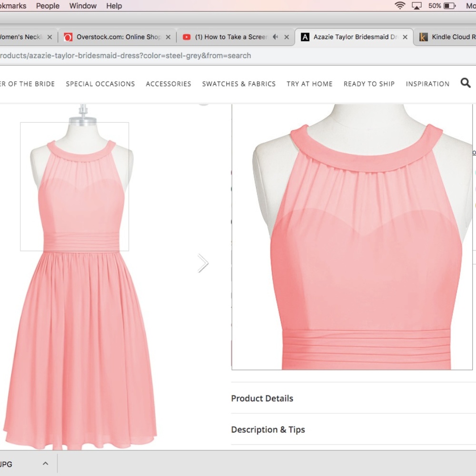This screenshot has height=476, width=476.
Task: Open the Bookmarks menu
Action: [13, 6]
